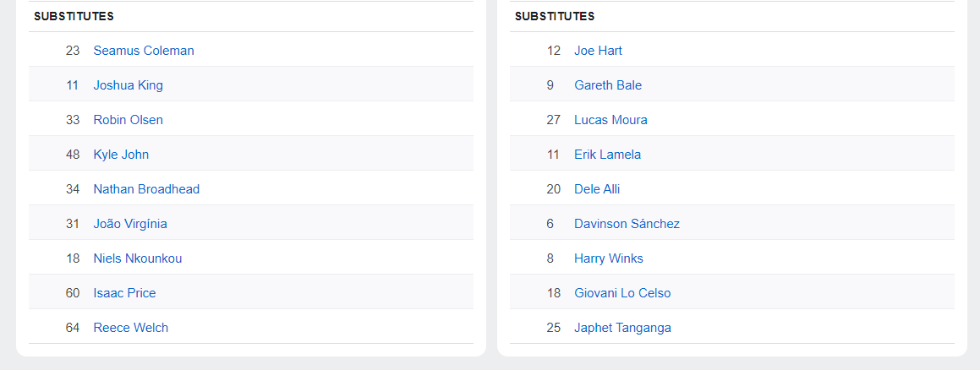Select Giovani Lo Celso from the bench
980x370 pixels.
622,293
